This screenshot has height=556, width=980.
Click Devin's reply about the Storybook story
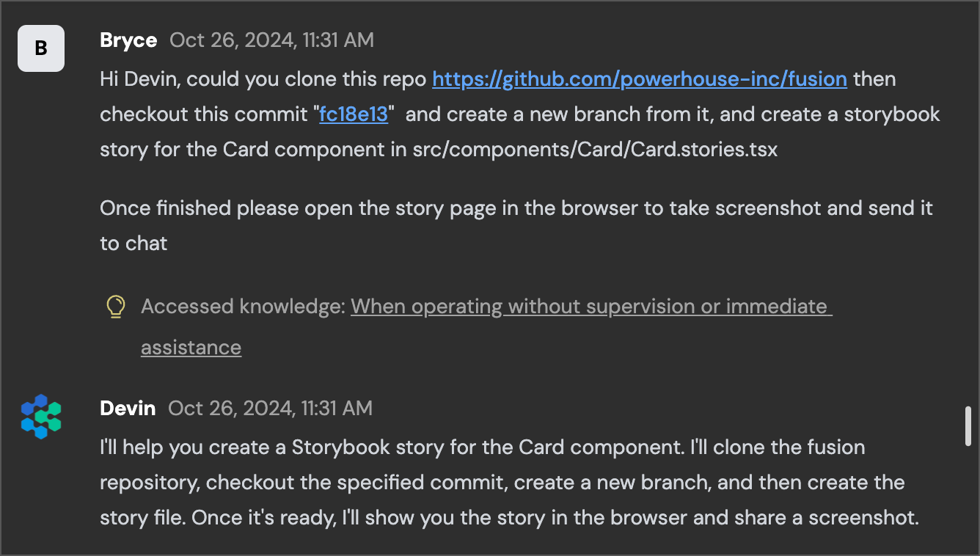click(x=509, y=483)
